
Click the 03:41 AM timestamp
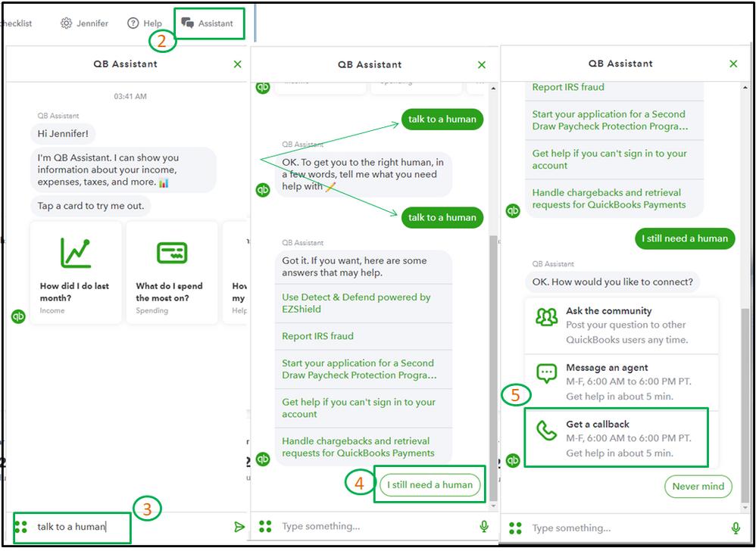130,96
